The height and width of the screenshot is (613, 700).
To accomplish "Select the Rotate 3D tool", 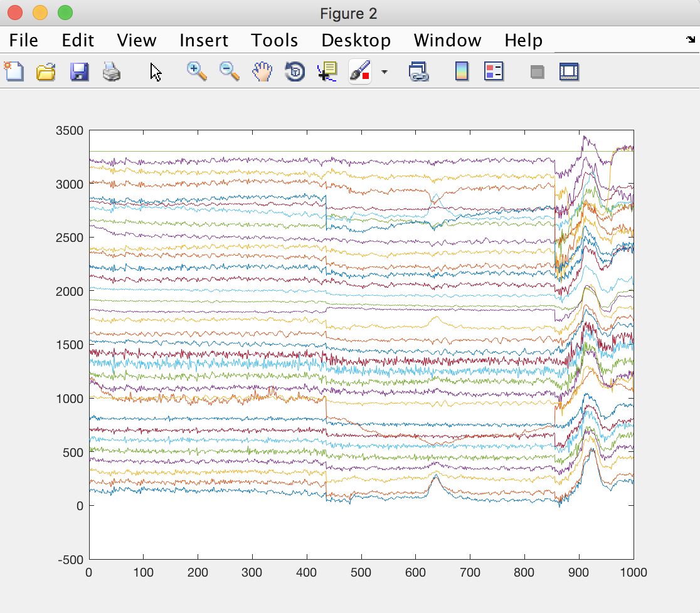I will click(295, 72).
